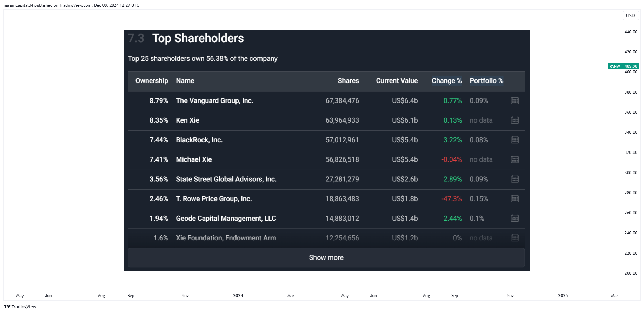The image size is (644, 313).
Task: Click the 14,883,012 shares value
Action: pyautogui.click(x=342, y=219)
